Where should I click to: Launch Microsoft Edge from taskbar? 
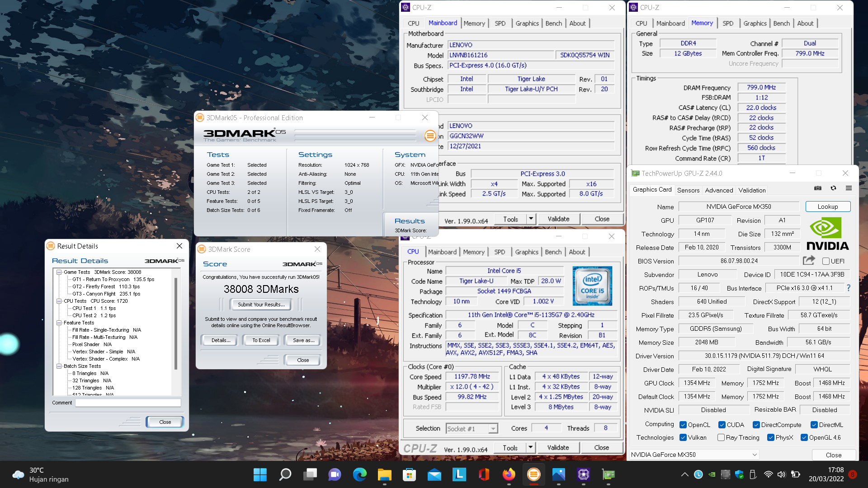[360, 474]
